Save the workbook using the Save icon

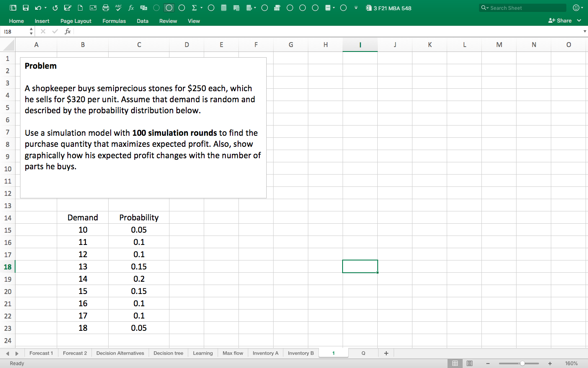point(26,7)
